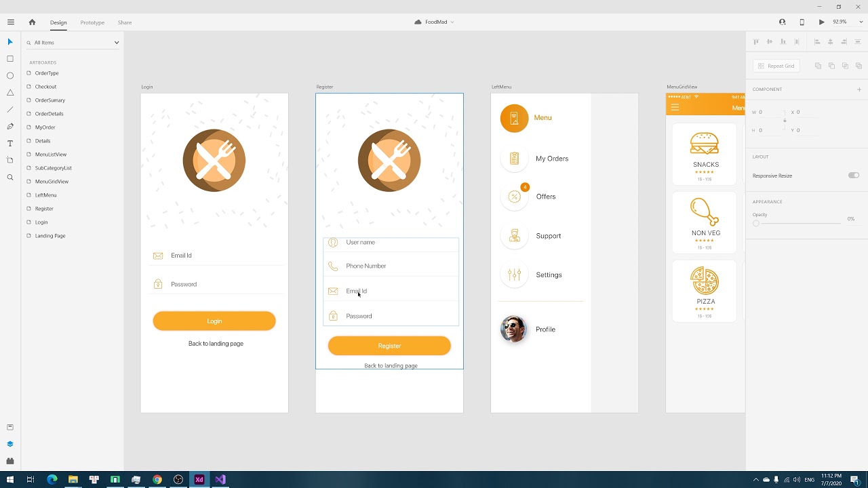Click the Phone Number field on Register artboard

[391, 266]
